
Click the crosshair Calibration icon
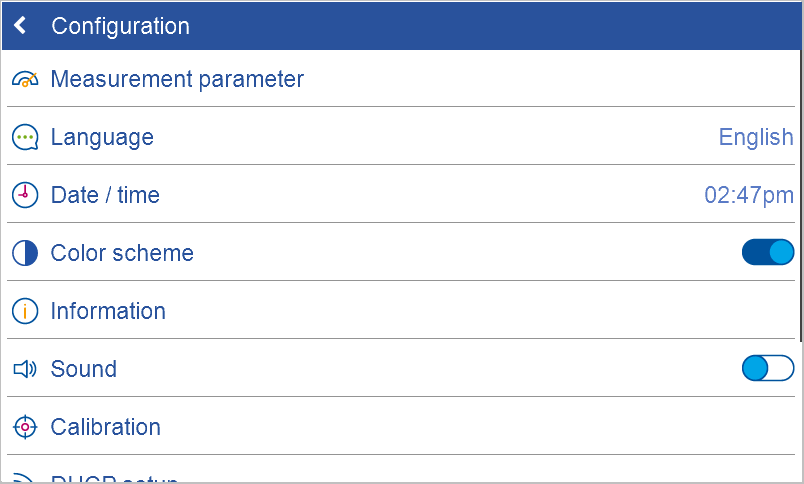25,427
